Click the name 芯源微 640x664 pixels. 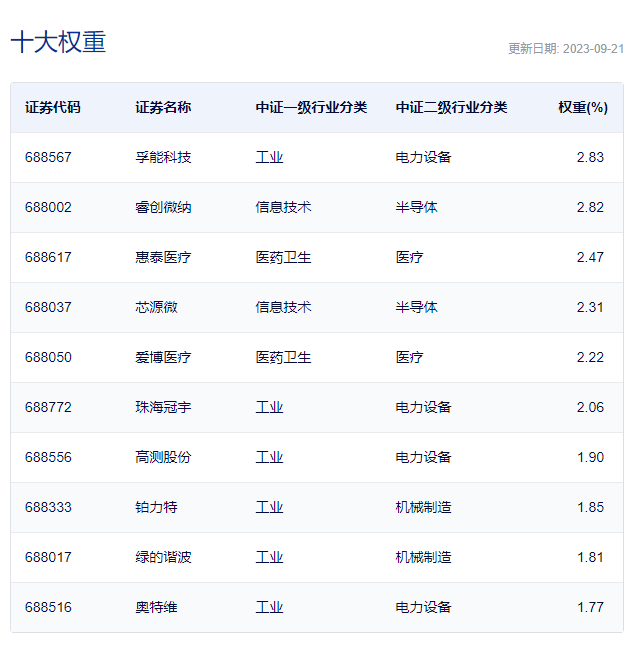tap(156, 307)
